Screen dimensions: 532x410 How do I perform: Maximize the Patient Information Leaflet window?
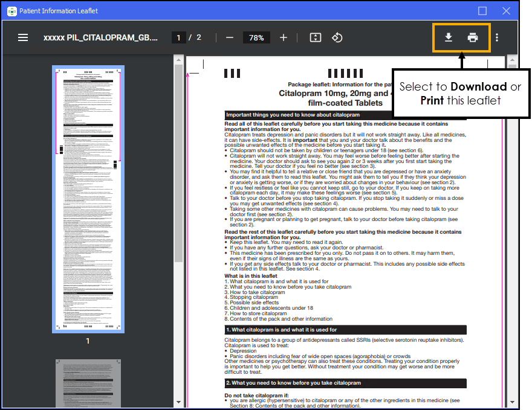coord(482,11)
